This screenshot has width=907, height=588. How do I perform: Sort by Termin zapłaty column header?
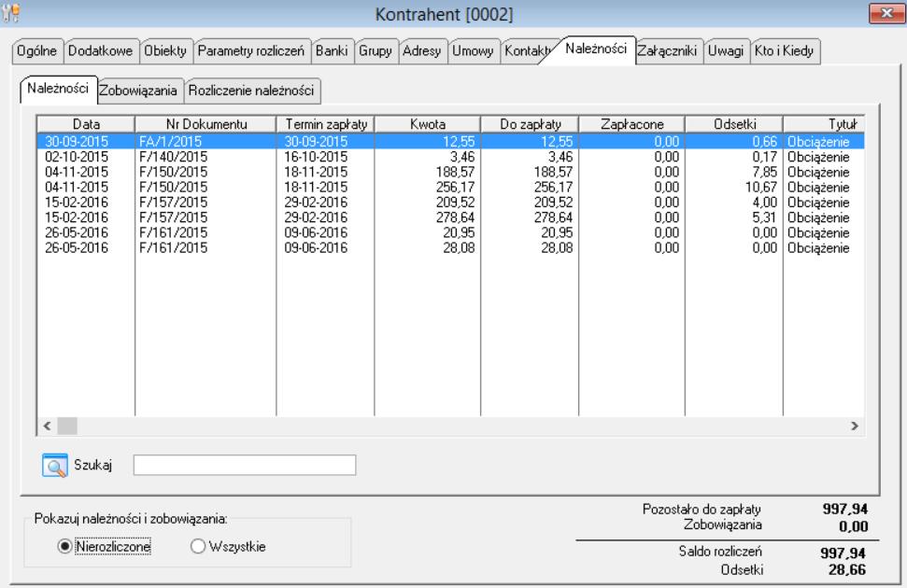pos(326,124)
